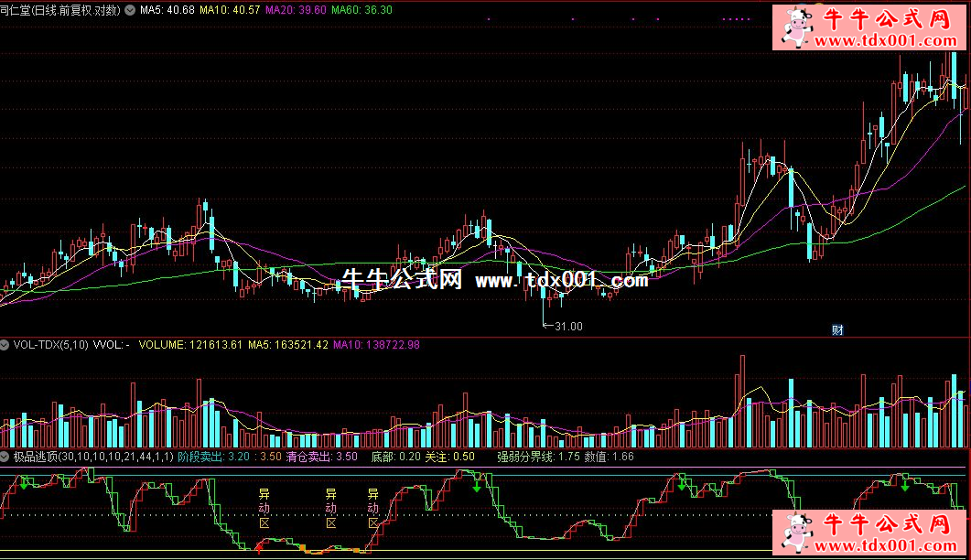Viewport: 971px width, 560px height.
Task: Select the rightmost 异动区 marker
Action: tap(373, 508)
